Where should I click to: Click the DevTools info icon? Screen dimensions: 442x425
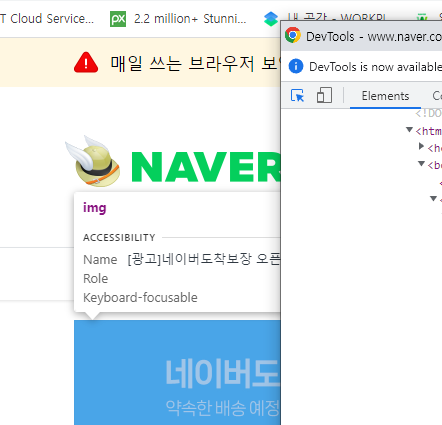click(x=296, y=66)
